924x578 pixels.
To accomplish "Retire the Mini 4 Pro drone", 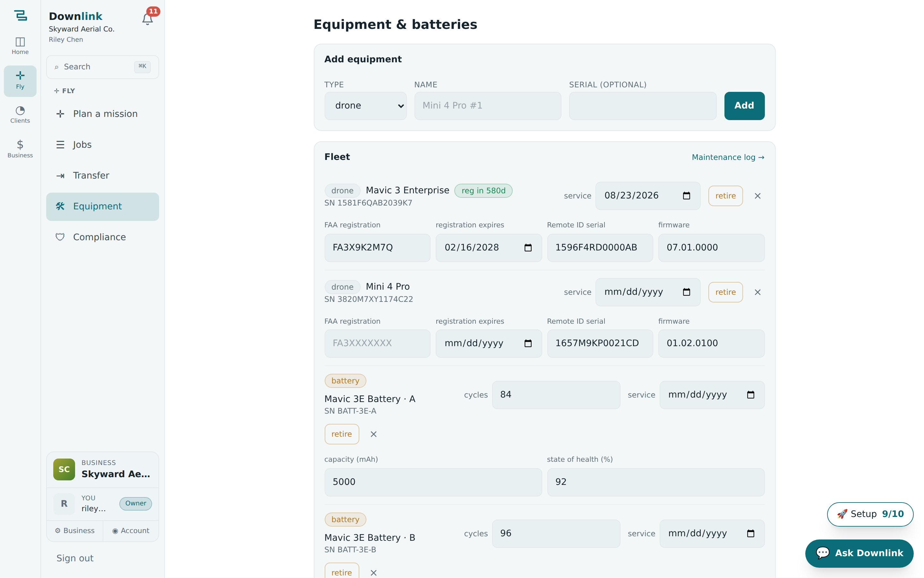I will pos(725,292).
